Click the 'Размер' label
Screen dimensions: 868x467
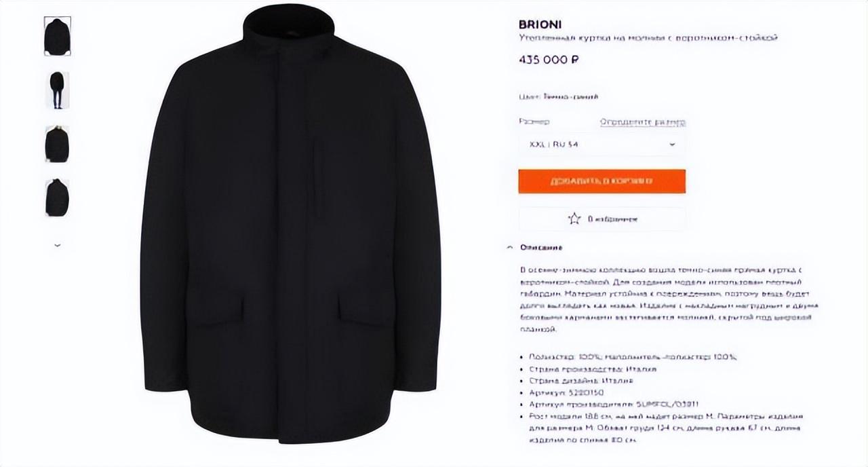[534, 122]
